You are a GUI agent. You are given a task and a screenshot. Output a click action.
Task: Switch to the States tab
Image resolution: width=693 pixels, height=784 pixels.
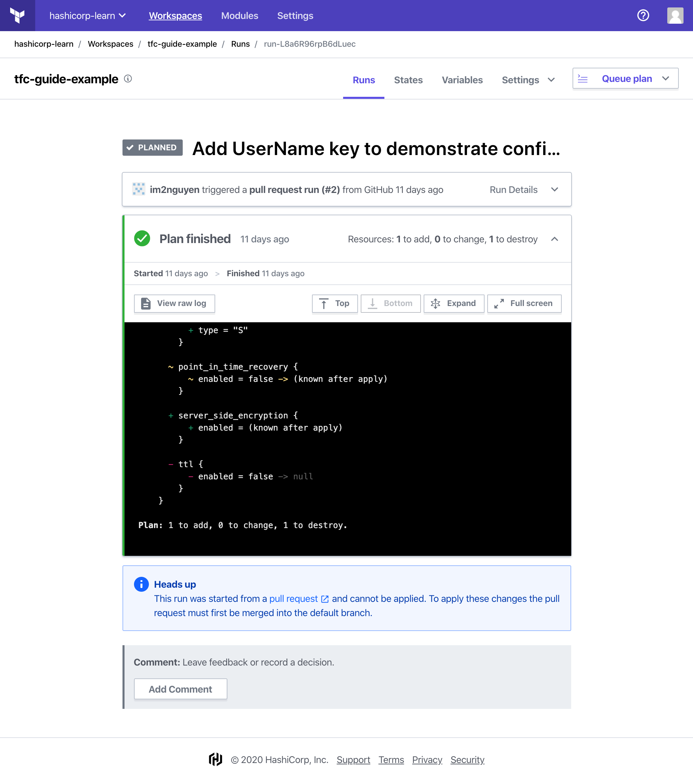point(408,80)
